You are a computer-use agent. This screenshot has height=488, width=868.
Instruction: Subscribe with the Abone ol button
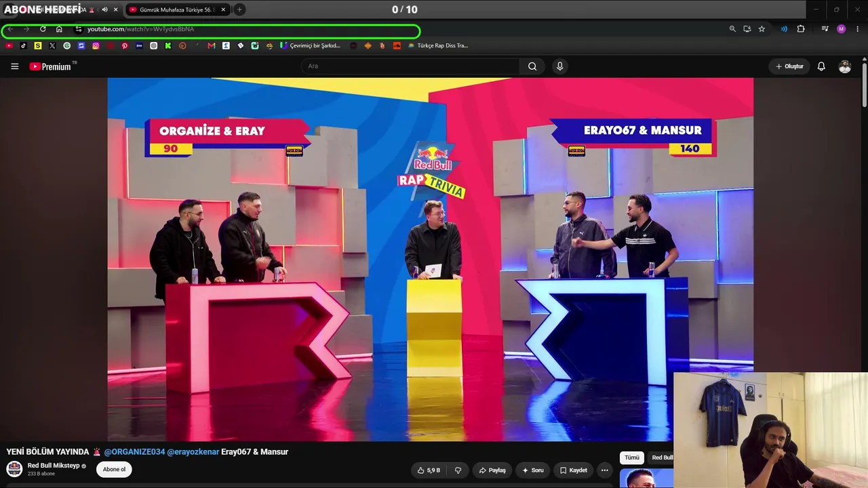[114, 469]
